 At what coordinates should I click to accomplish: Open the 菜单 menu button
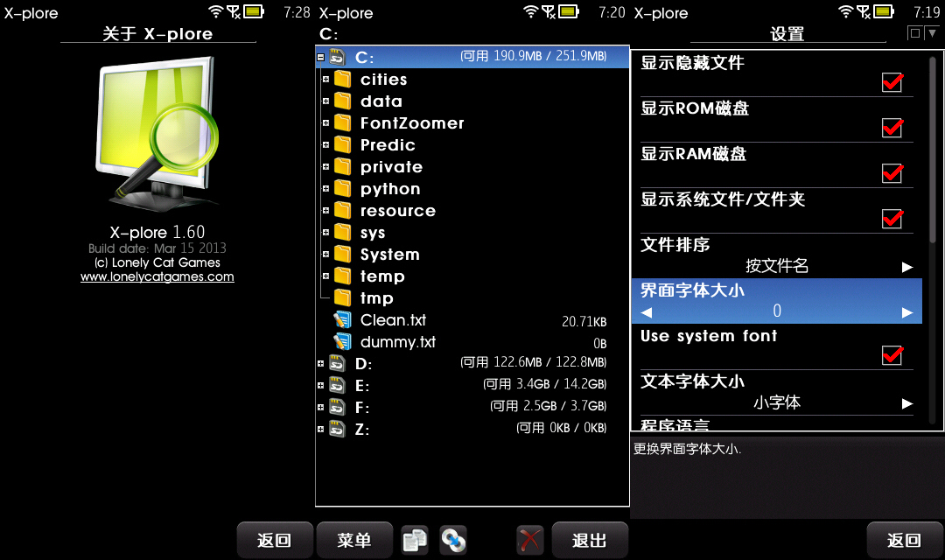click(354, 540)
